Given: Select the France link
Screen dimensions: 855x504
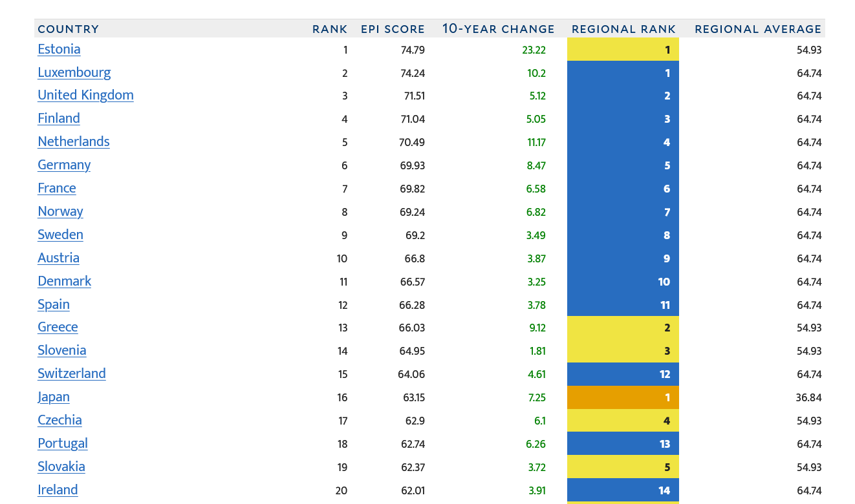Looking at the screenshot, I should 57,189.
